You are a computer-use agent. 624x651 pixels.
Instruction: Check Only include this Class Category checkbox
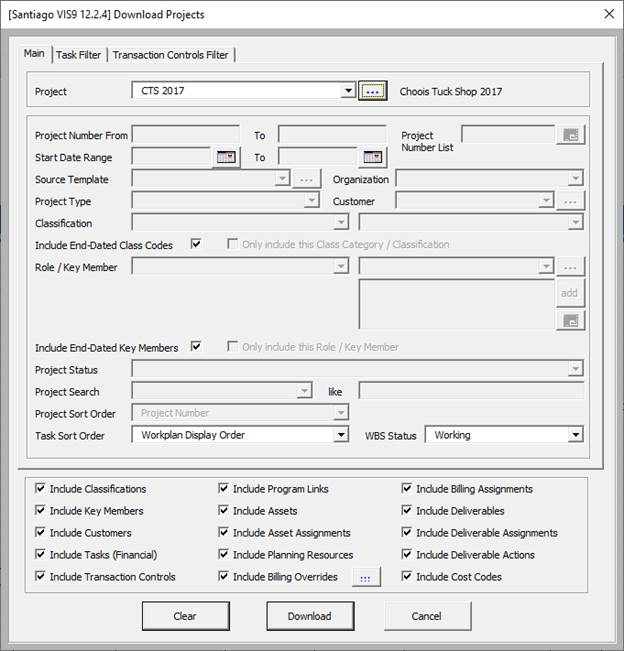click(232, 244)
